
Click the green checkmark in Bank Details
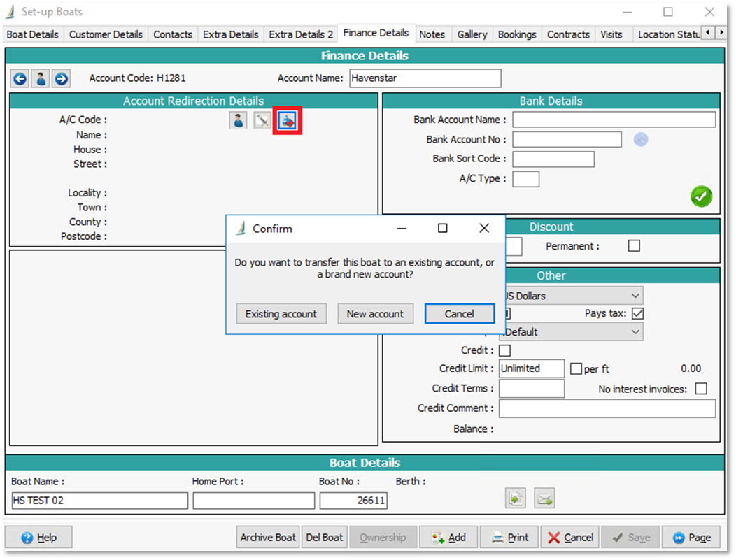(701, 196)
